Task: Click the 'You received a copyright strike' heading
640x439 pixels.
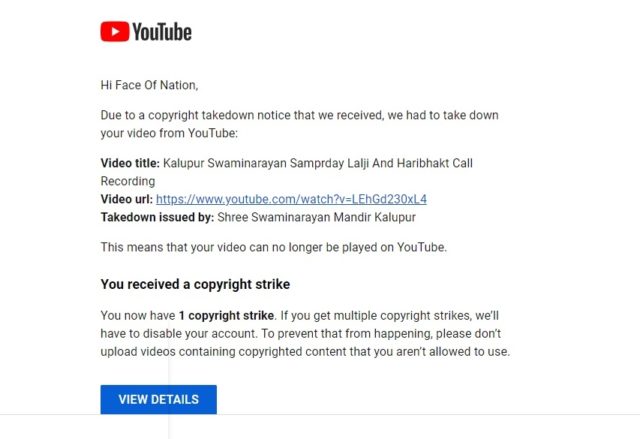Action: click(195, 284)
